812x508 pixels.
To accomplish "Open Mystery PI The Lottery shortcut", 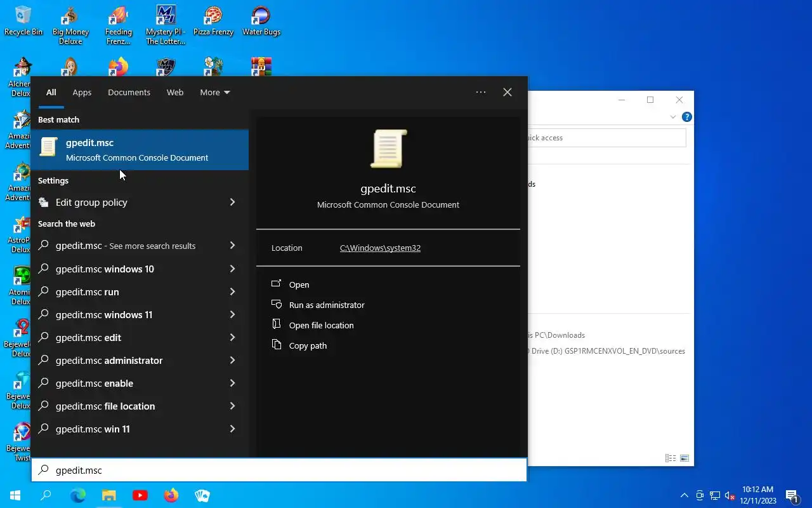I will (166, 25).
